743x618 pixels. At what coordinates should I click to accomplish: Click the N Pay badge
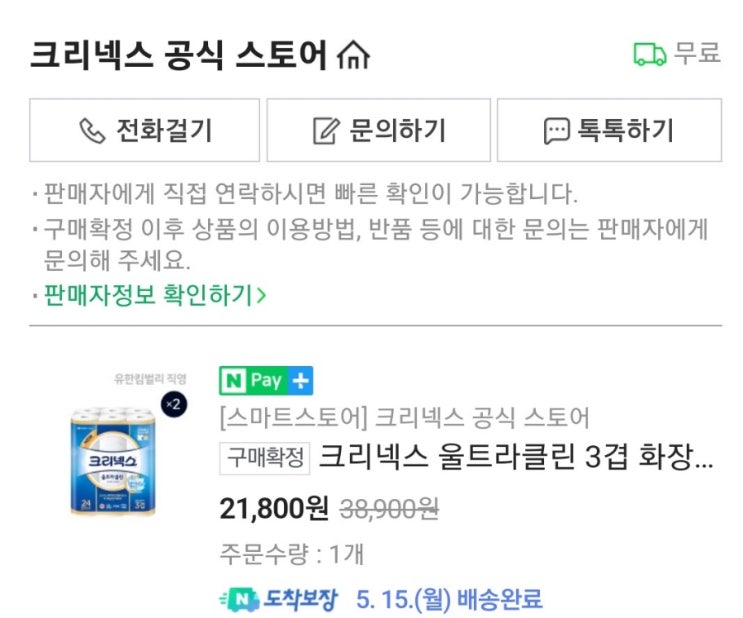tap(254, 380)
